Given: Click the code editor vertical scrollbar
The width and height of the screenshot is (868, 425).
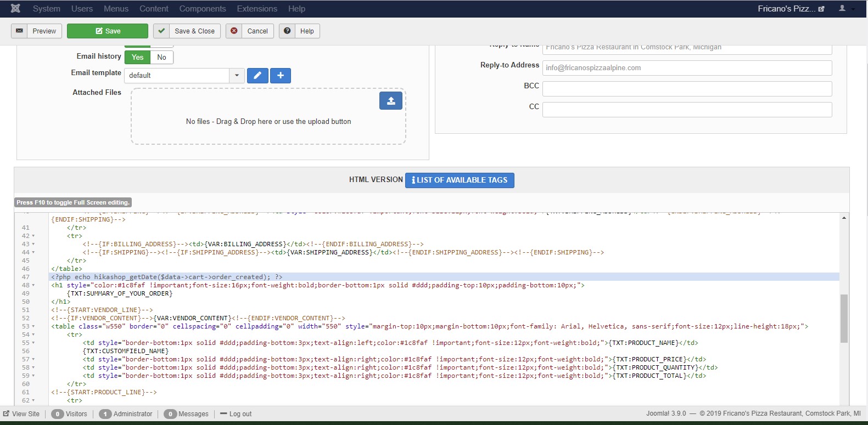Looking at the screenshot, I should (844, 318).
